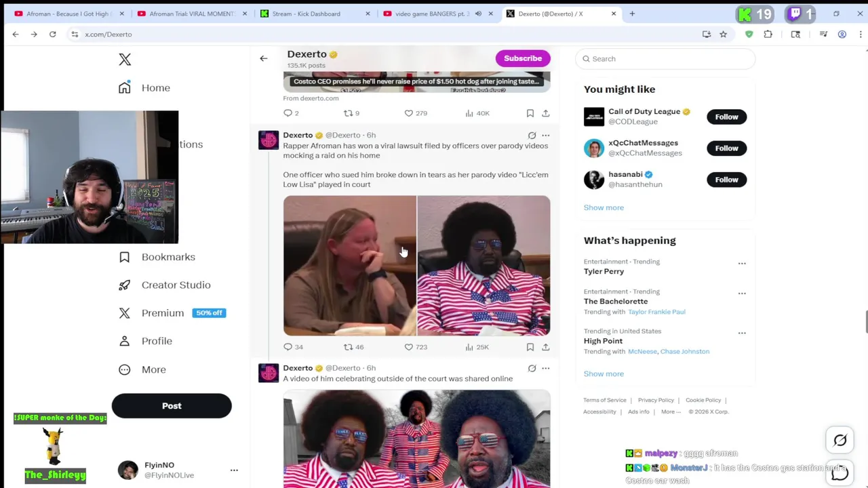Screen dimensions: 868x488
Task: Repost the Costco hot dog post
Action: click(x=351, y=113)
